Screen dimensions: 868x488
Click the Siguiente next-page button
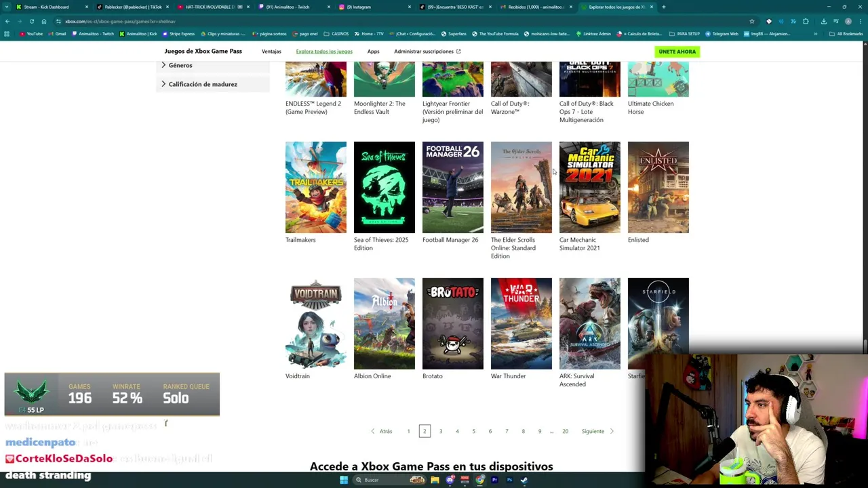click(597, 431)
